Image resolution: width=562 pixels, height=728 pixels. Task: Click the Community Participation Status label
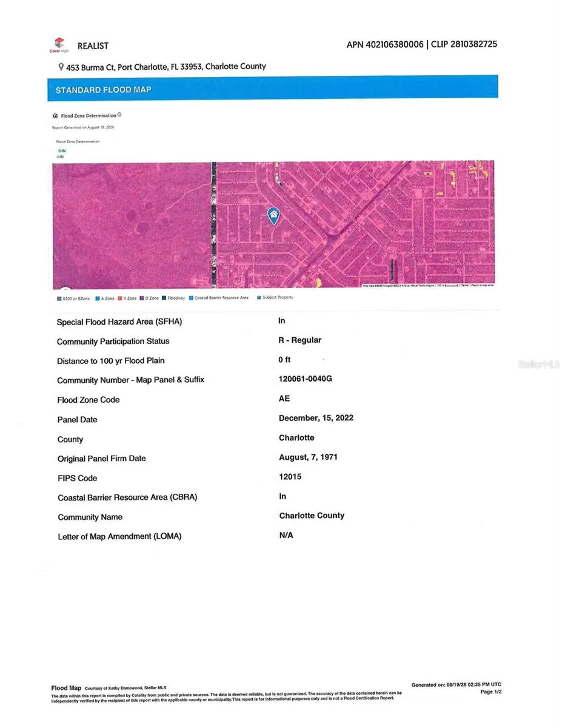pos(113,342)
